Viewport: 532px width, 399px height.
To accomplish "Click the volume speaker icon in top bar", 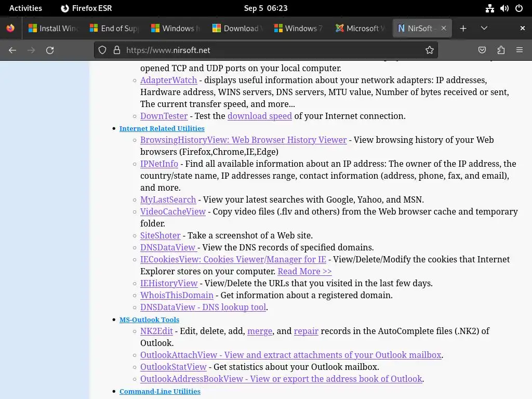I will [504, 8].
